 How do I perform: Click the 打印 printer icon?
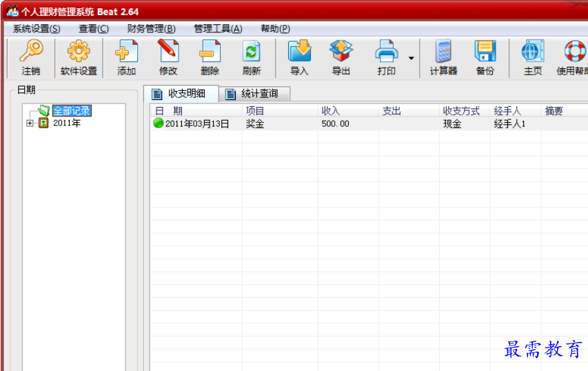[386, 50]
